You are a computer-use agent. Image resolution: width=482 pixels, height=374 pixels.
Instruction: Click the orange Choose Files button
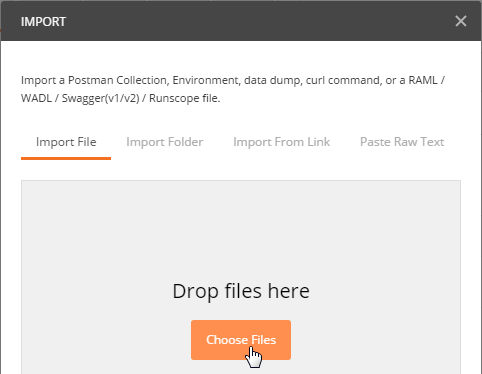pos(241,340)
